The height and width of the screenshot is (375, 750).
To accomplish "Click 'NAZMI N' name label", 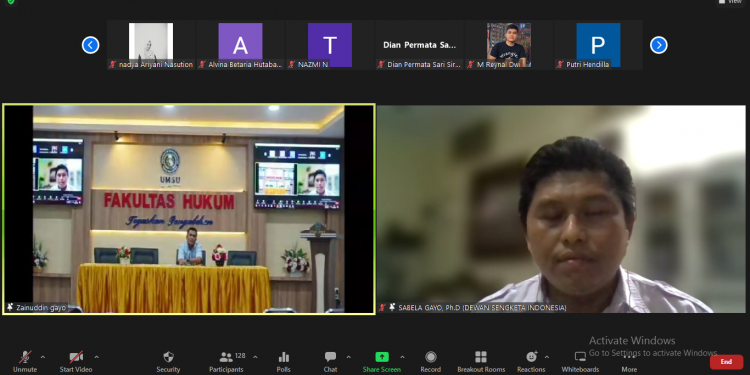I will click(313, 65).
